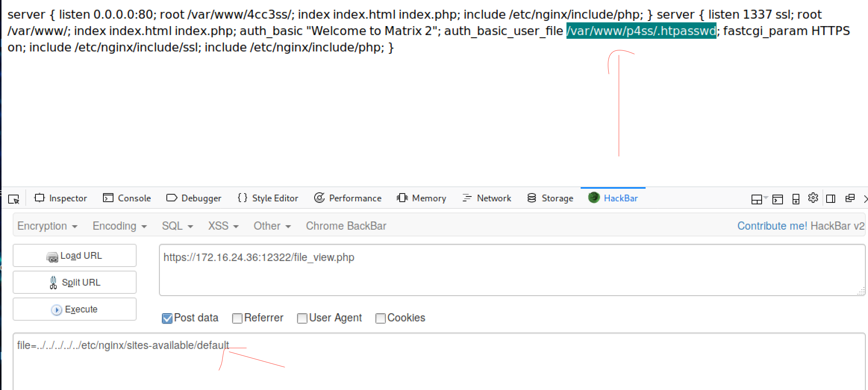868x390 pixels.
Task: Expand the SQL dropdown
Action: pyautogui.click(x=177, y=226)
